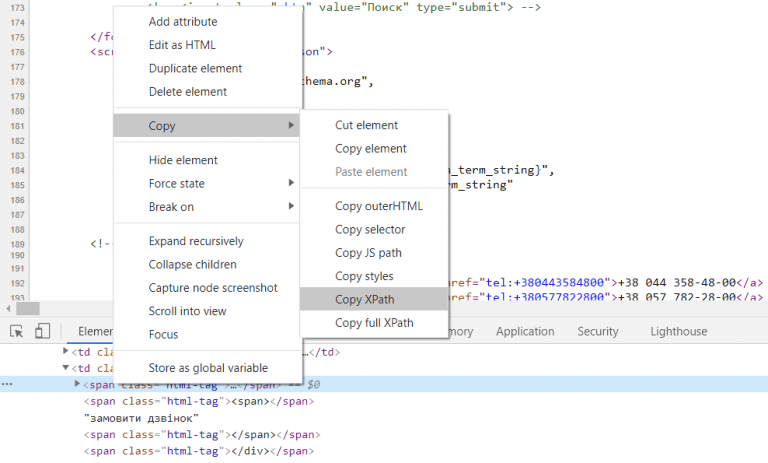768x463 pixels.
Task: Toggle the device toolbar icon
Action: pos(42,331)
